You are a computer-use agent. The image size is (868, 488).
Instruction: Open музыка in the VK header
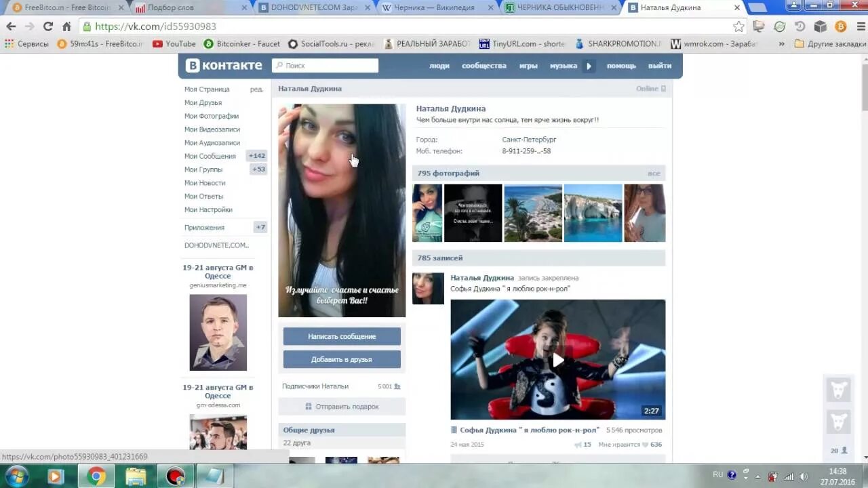(x=563, y=66)
